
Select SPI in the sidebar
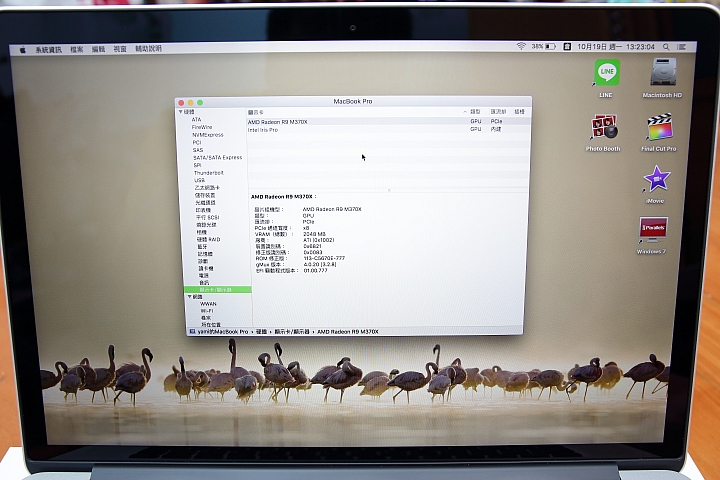coord(197,165)
